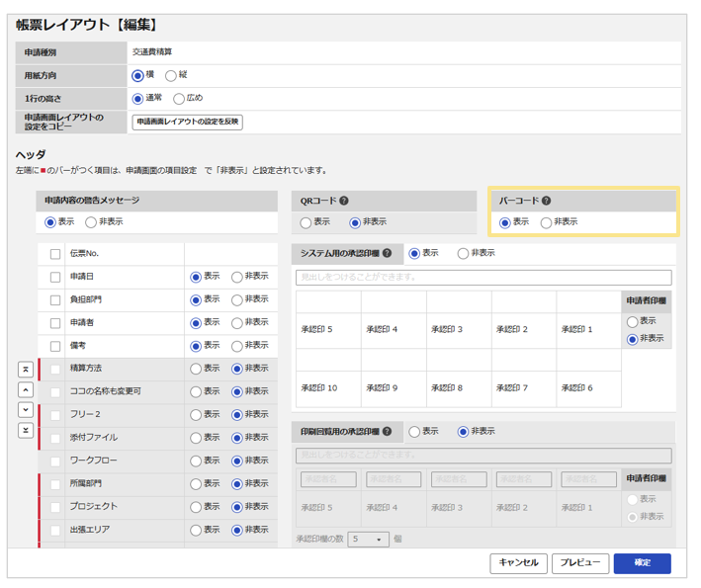Set 所属部門 to 表示
The height and width of the screenshot is (588, 701).
point(196,484)
